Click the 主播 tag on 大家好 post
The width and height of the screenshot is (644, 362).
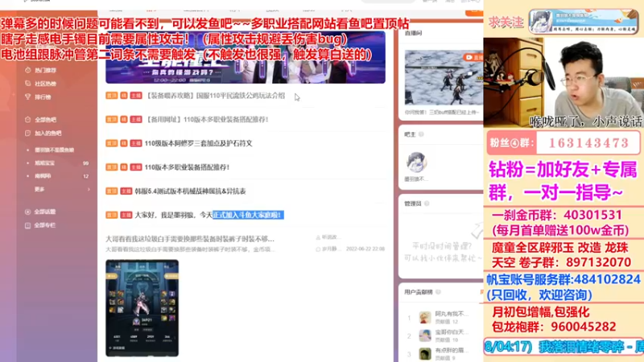(126, 215)
